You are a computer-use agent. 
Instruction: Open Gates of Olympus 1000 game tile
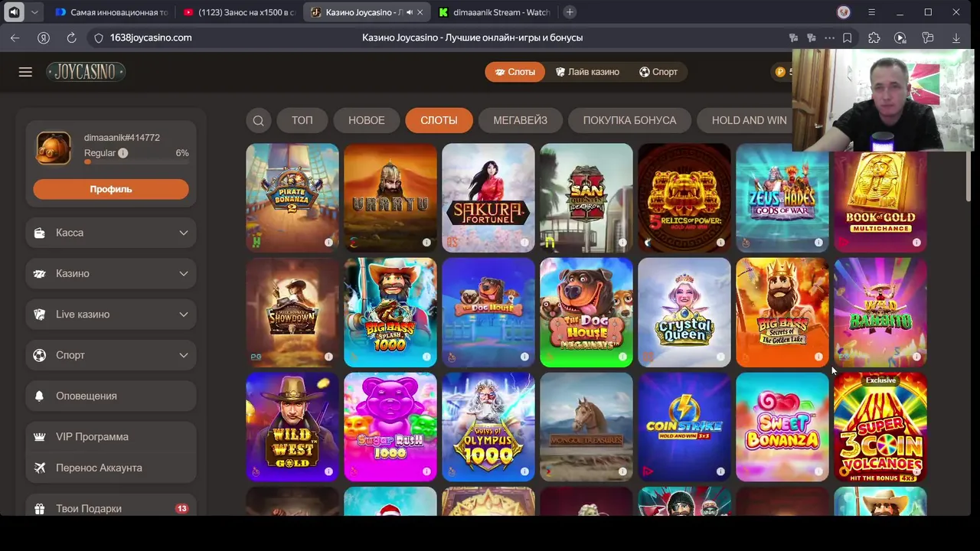[x=488, y=427]
